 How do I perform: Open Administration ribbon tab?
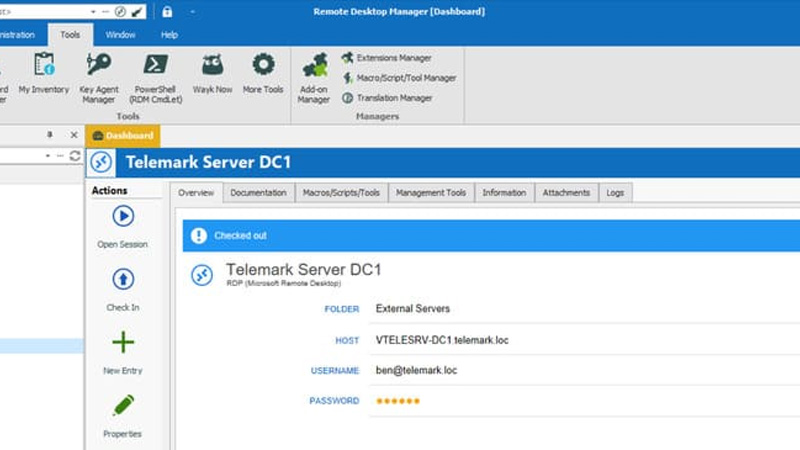tap(18, 35)
